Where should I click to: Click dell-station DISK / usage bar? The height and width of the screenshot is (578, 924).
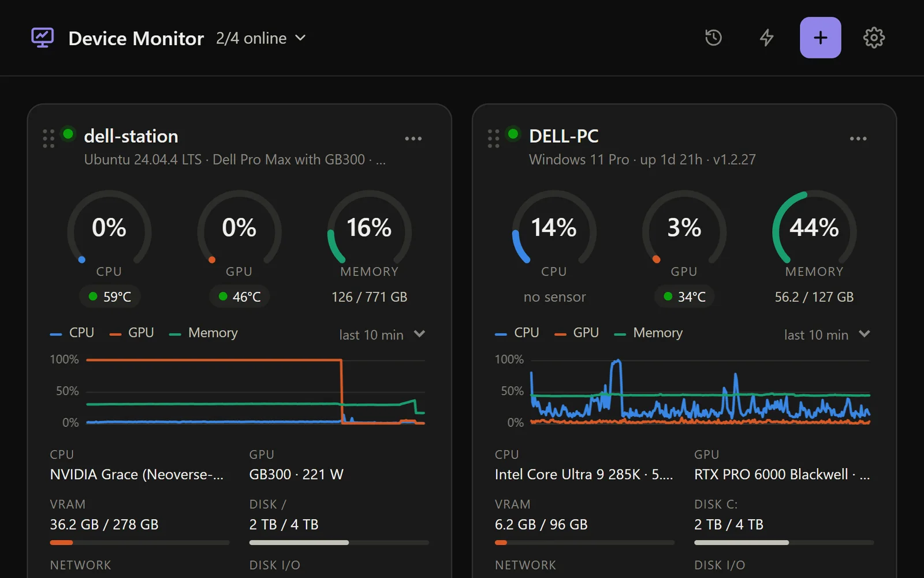339,543
